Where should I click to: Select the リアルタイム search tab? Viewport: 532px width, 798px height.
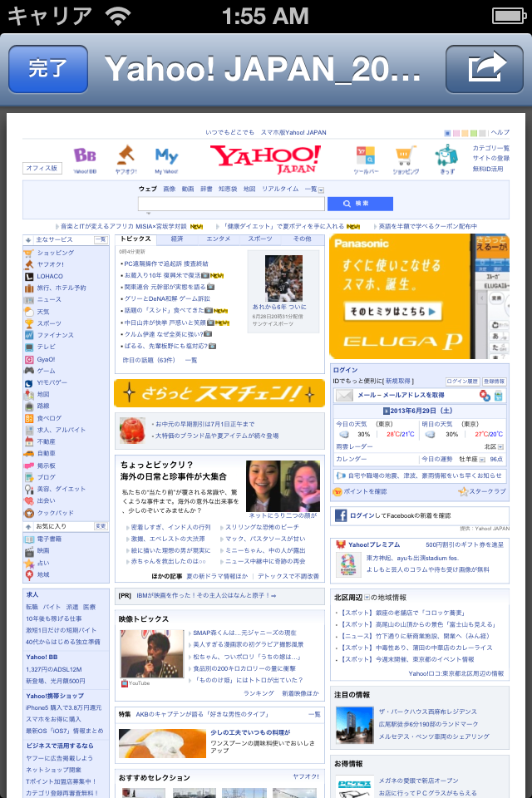tap(280, 189)
